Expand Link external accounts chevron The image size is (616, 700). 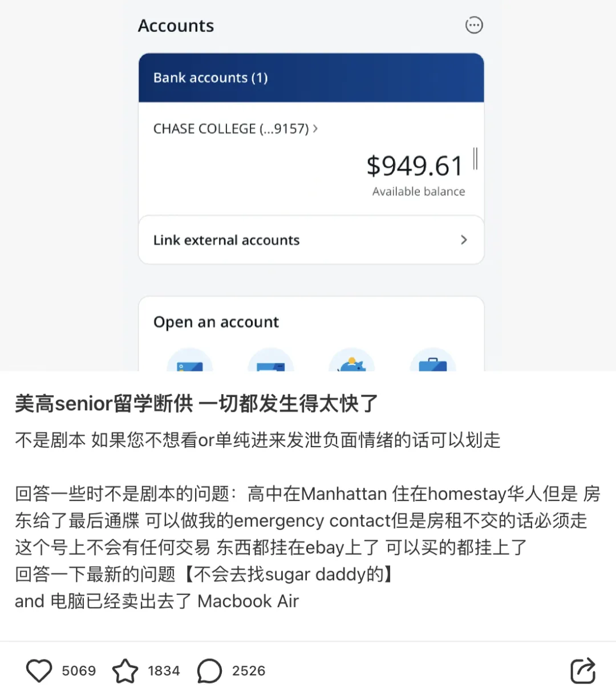464,240
